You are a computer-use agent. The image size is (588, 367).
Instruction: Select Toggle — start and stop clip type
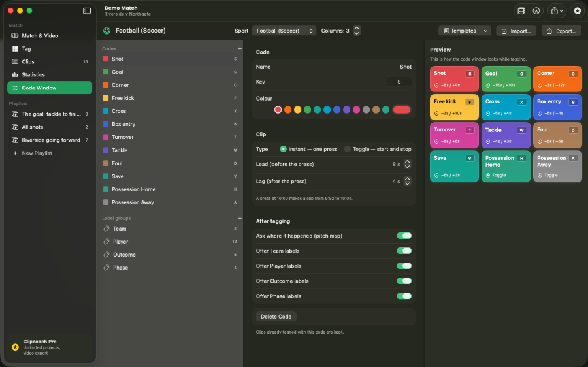tap(348, 149)
